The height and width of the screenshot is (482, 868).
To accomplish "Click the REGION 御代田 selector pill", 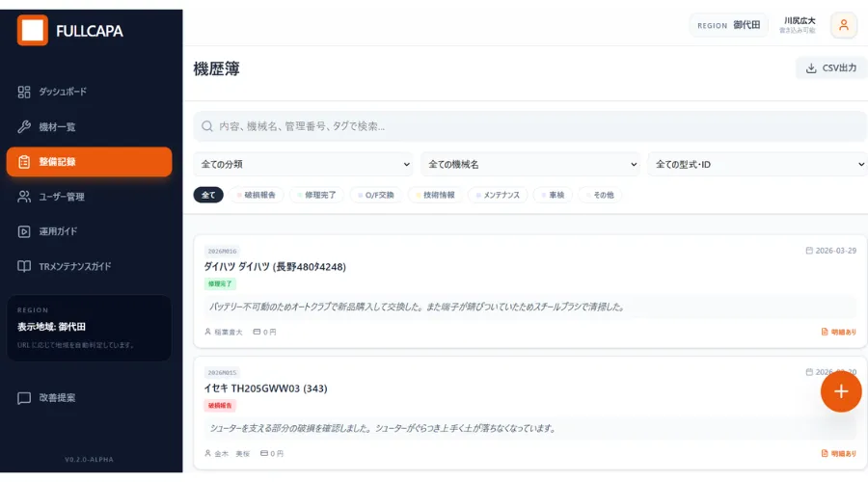I will click(728, 25).
